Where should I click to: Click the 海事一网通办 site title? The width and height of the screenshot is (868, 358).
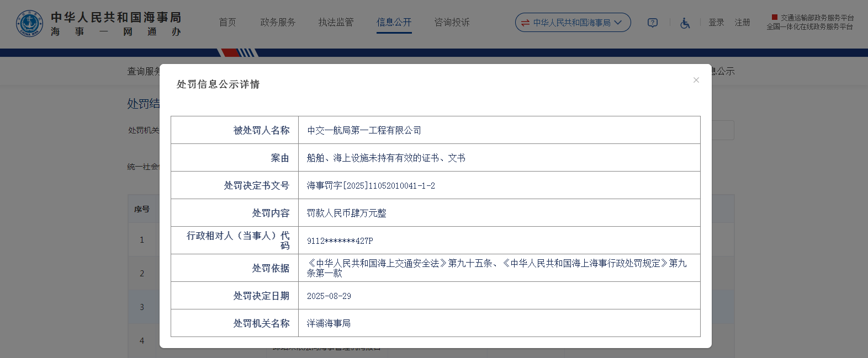pos(116,32)
